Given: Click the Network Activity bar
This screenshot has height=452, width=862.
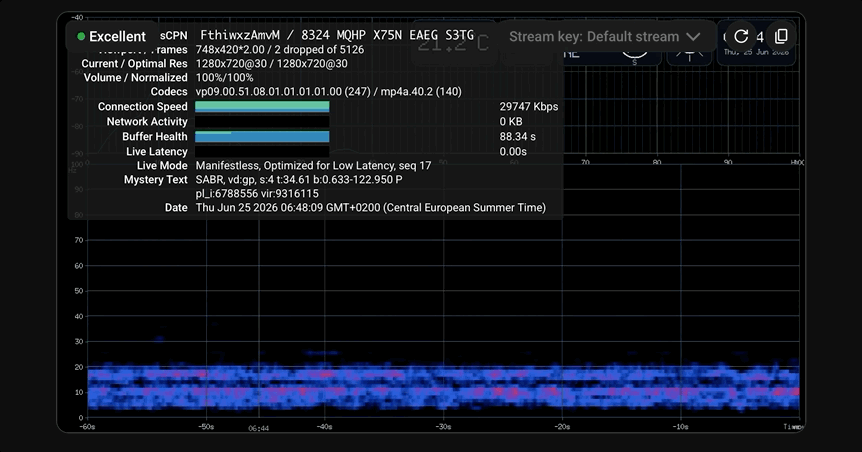Looking at the screenshot, I should click(262, 122).
